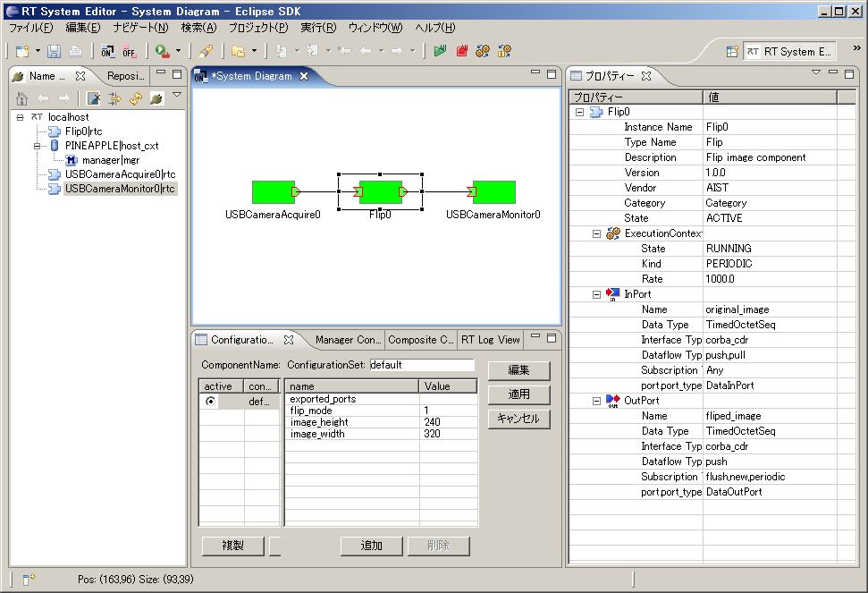
Task: Open the Edit (編集) menu
Action: [83, 28]
